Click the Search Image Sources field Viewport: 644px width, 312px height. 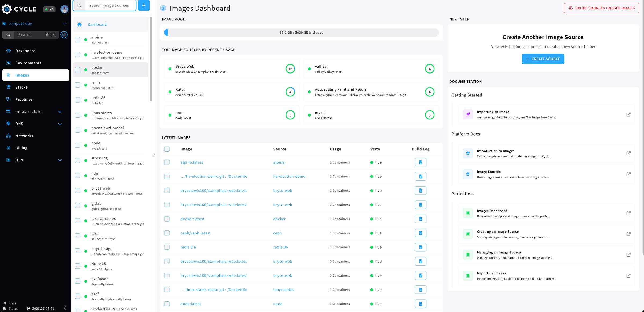point(110,5)
